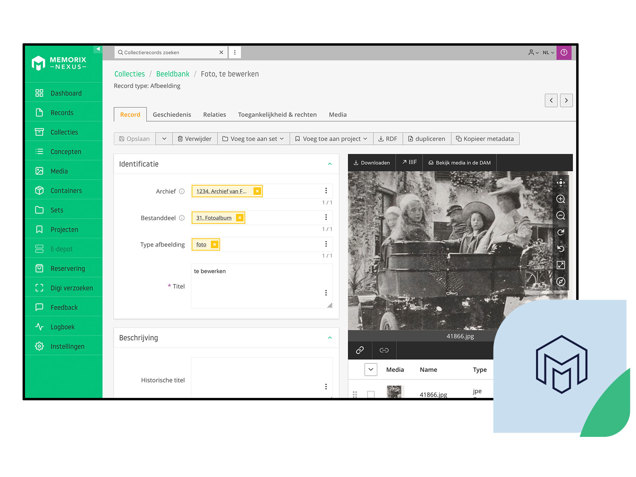Open the 'Voeg toe aan set' dropdown

pos(254,139)
